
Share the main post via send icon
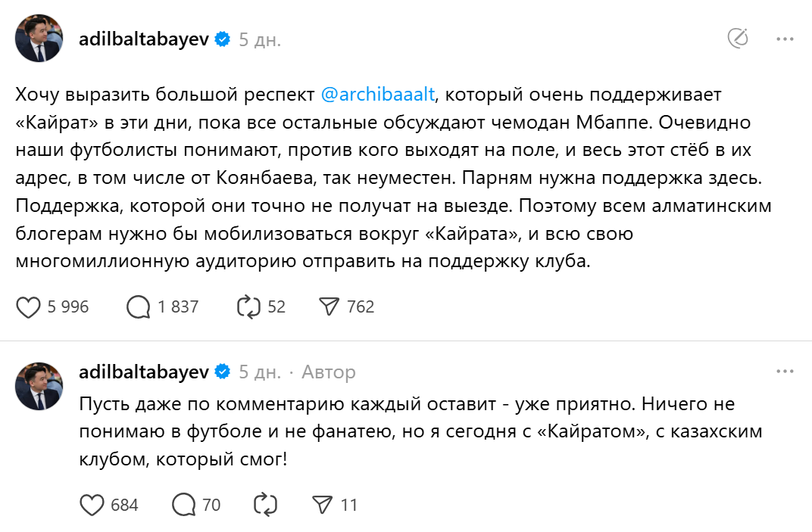pyautogui.click(x=328, y=306)
